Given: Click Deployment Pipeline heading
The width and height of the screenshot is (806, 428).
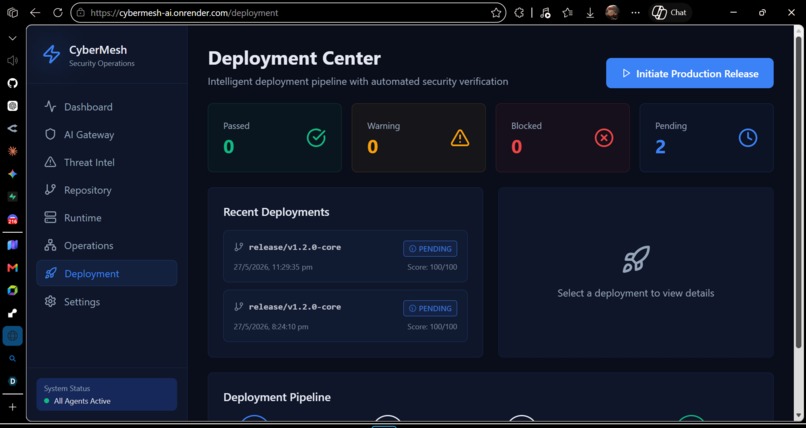Looking at the screenshot, I should click(277, 397).
